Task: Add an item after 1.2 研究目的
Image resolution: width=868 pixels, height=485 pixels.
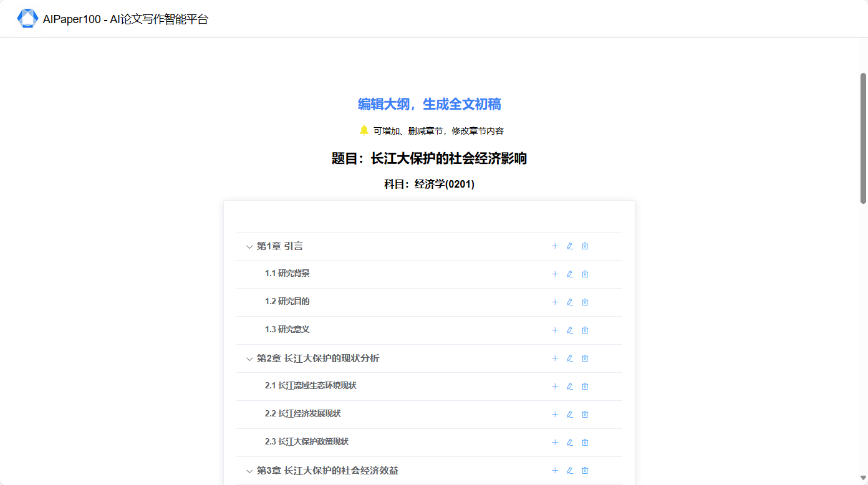Action: pyautogui.click(x=555, y=302)
